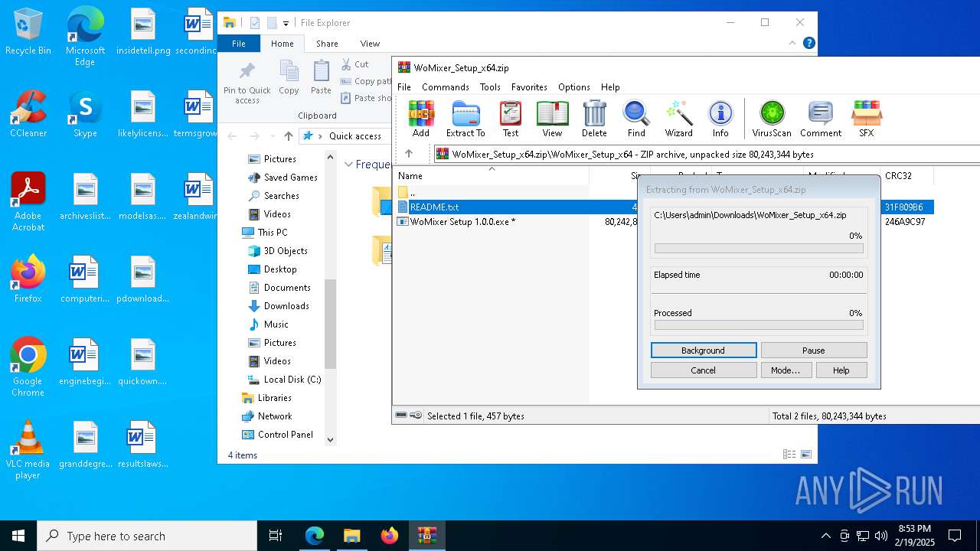
Task: Open VLC media player desktop icon
Action: (28, 450)
